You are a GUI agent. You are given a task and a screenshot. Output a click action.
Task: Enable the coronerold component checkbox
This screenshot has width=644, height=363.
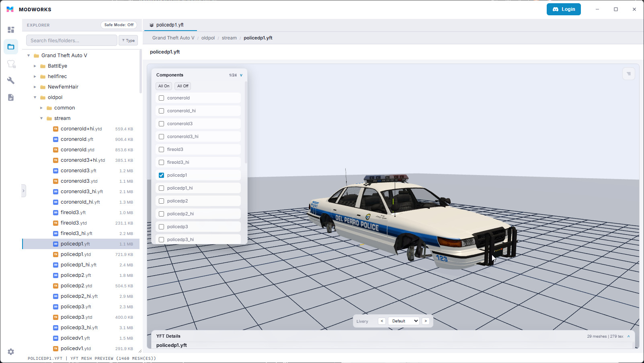pyautogui.click(x=162, y=98)
